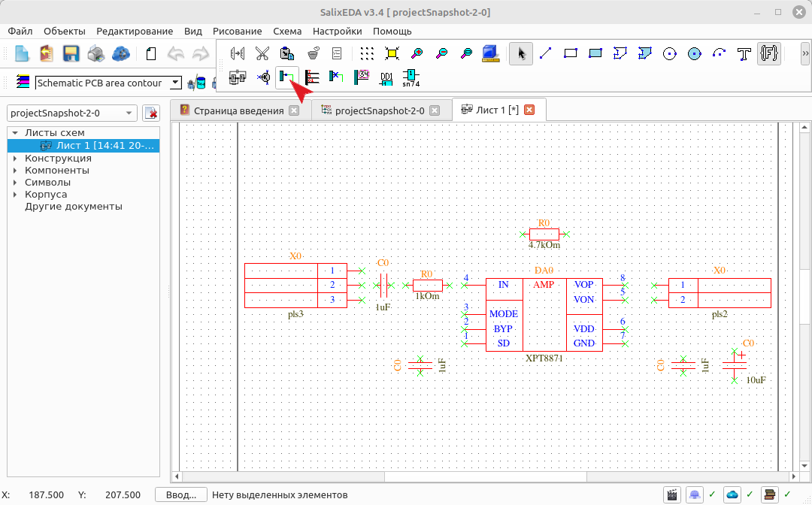The width and height of the screenshot is (812, 505).
Task: Choose the circle drawing tool
Action: (x=670, y=53)
